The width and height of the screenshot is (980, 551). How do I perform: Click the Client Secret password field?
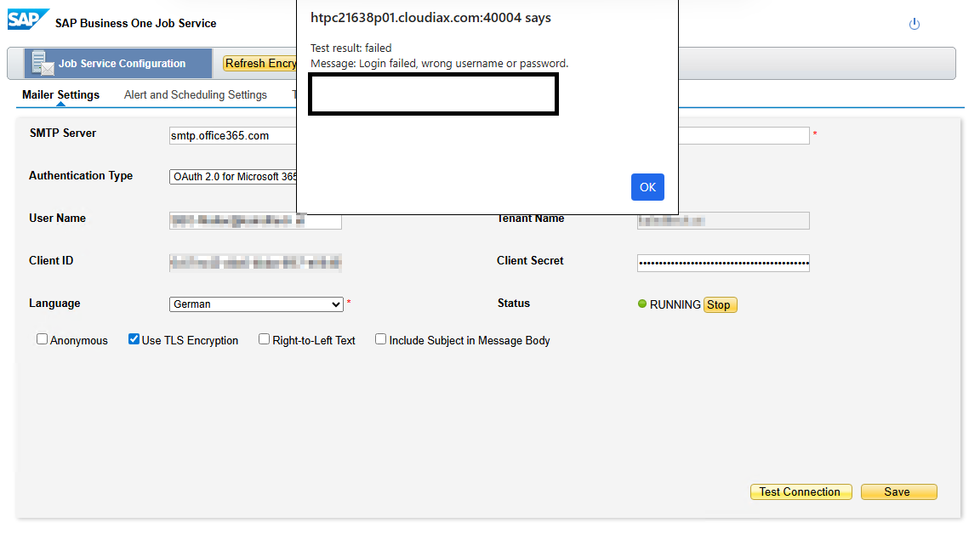click(723, 263)
